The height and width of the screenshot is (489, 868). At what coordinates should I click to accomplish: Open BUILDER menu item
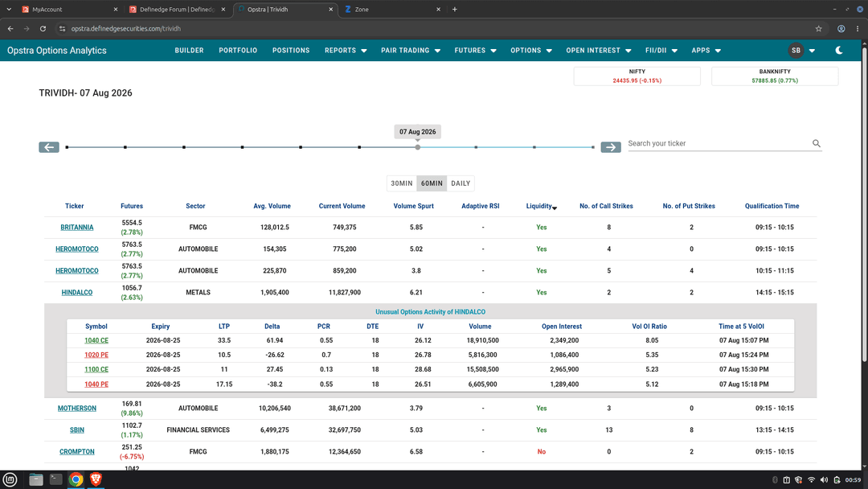point(190,51)
